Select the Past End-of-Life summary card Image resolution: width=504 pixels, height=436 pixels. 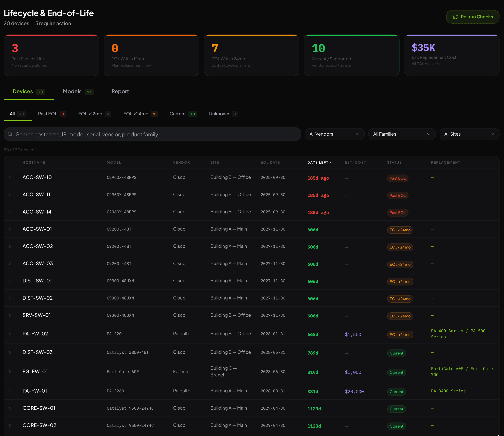click(51, 55)
